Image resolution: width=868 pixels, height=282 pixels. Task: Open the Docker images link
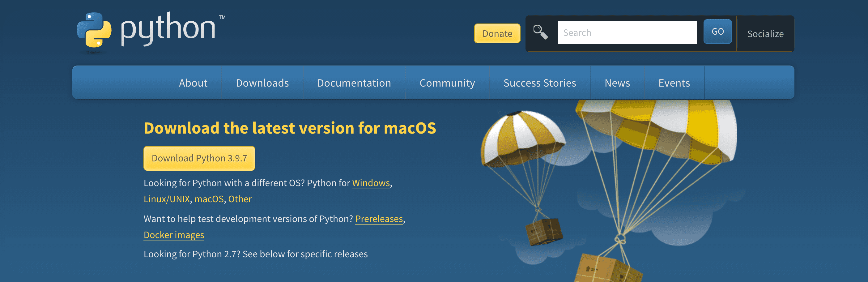174,235
